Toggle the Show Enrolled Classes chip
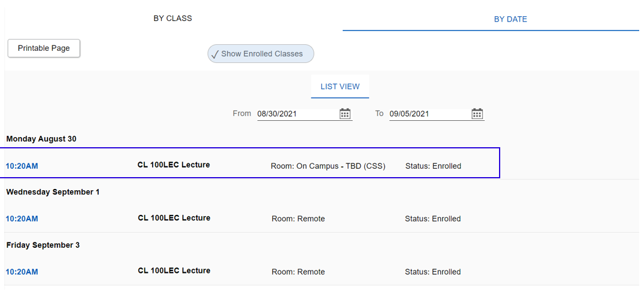 (x=261, y=54)
